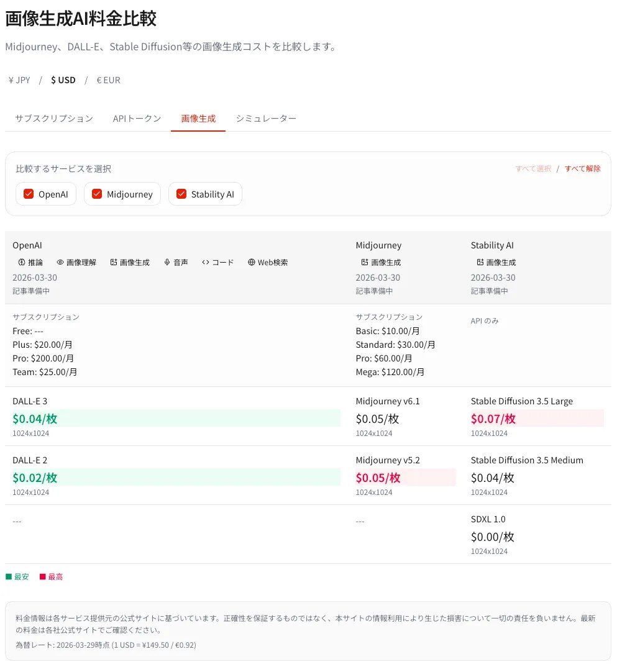This screenshot has height=672, width=630.
Task: Click the green 最安 legend square
Action: pyautogui.click(x=9, y=577)
